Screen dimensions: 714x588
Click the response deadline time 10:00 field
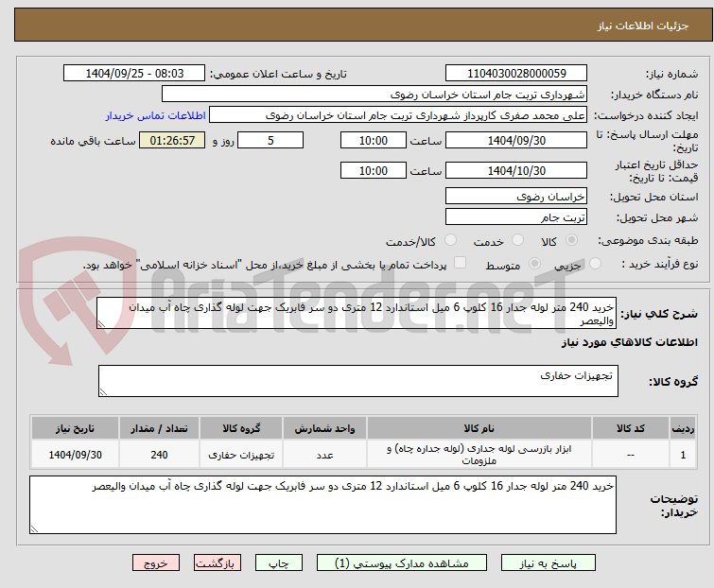tap(374, 140)
